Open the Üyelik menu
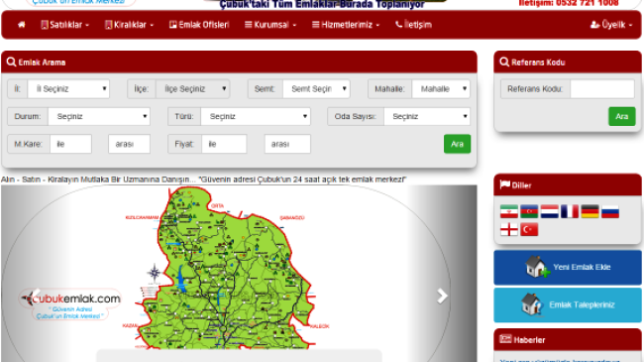644x362 pixels. point(611,25)
